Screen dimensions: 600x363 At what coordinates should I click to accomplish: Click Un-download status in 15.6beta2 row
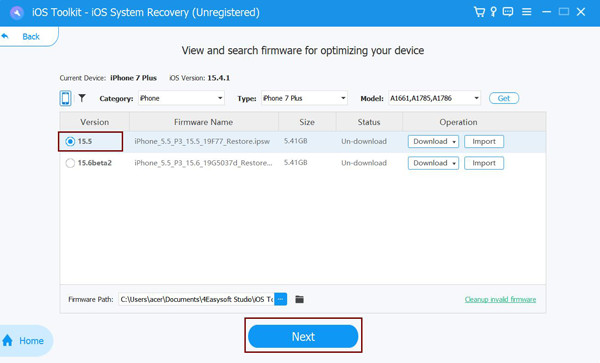point(364,163)
